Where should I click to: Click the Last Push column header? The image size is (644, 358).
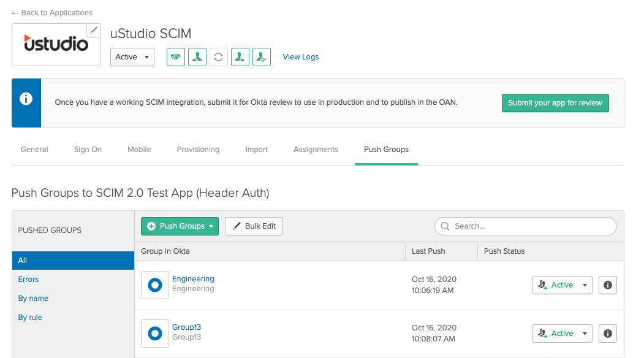click(x=428, y=251)
